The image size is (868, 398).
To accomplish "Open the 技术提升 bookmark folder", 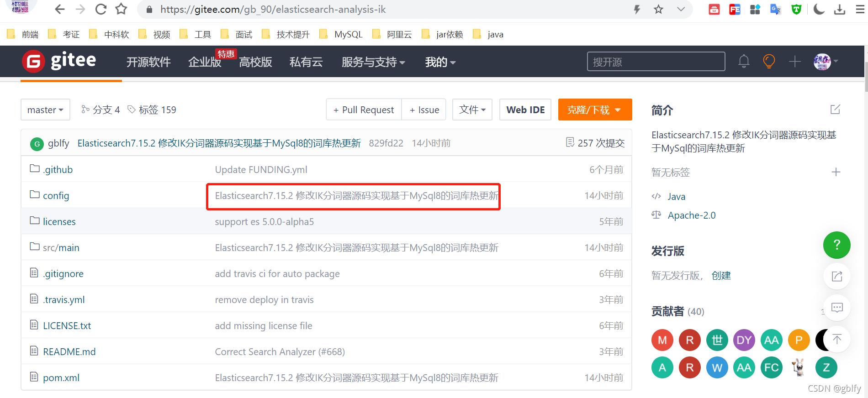I will (286, 34).
